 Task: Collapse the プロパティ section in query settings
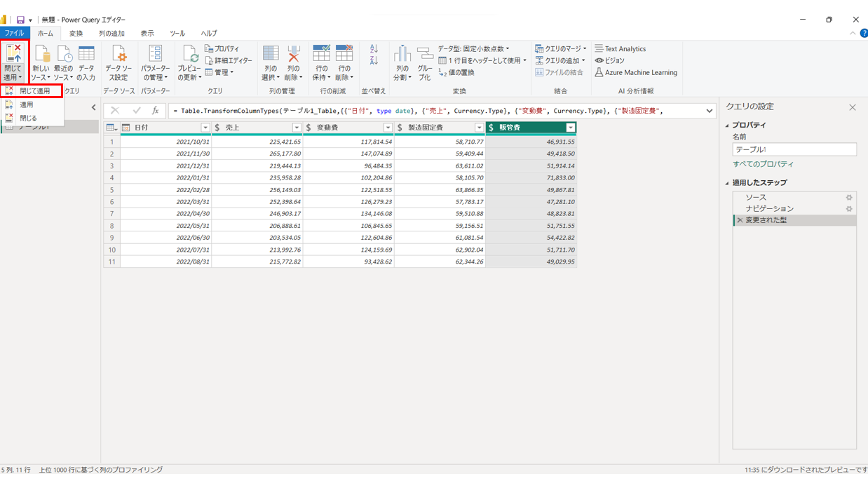tap(727, 126)
